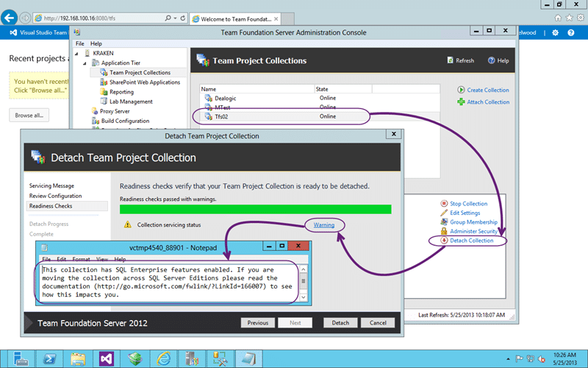Viewport: 588px width, 368px height.
Task: Click the Attach Collection green plus icon
Action: click(x=461, y=102)
